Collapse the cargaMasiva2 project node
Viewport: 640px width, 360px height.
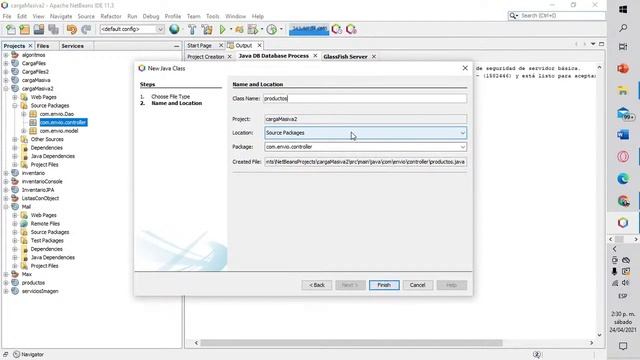point(6,89)
